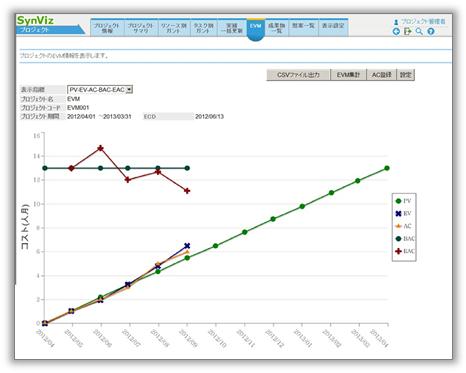Open the PV-EV-AC-BAC-EAC indicator dropdown
This screenshot has height=373, width=466.
100,90
